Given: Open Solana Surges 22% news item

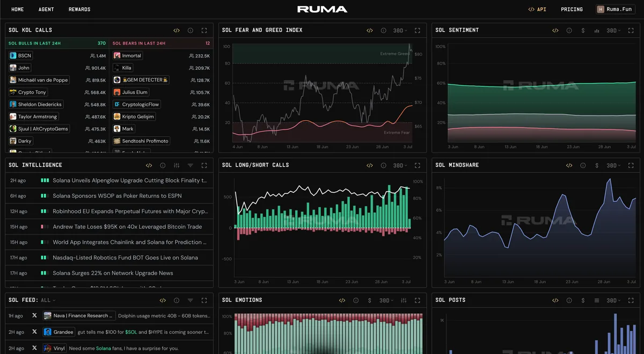Looking at the screenshot, I should 109,273.
